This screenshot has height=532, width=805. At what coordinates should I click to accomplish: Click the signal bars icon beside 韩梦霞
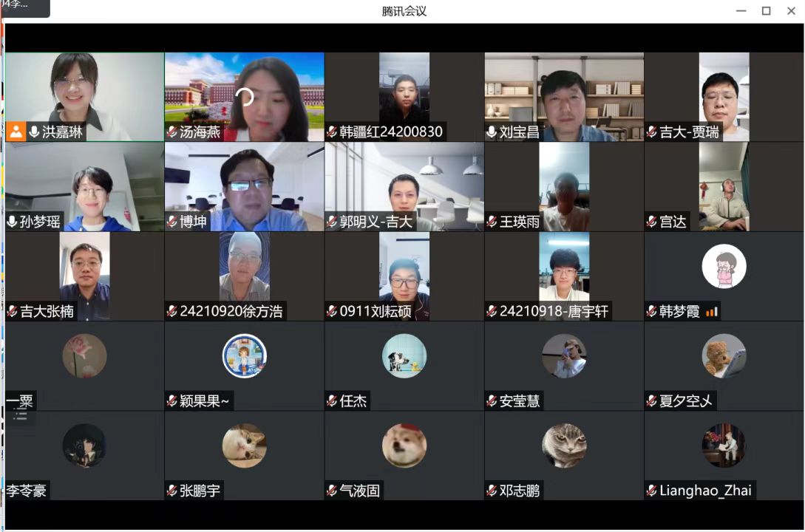click(x=712, y=312)
